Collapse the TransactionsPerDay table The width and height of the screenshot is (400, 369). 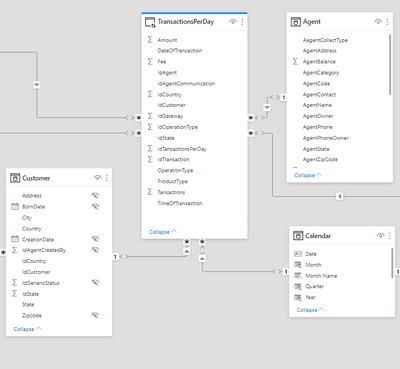(163, 232)
